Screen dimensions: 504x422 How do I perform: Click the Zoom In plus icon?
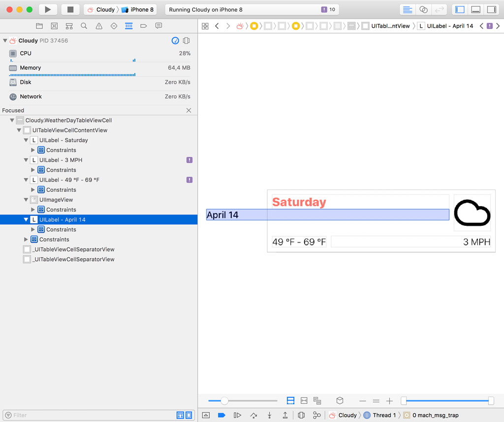tap(389, 401)
